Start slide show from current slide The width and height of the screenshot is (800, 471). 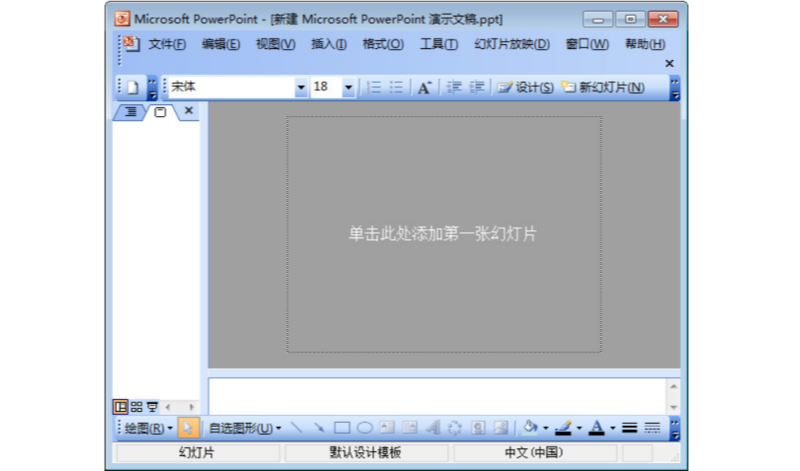[x=152, y=407]
